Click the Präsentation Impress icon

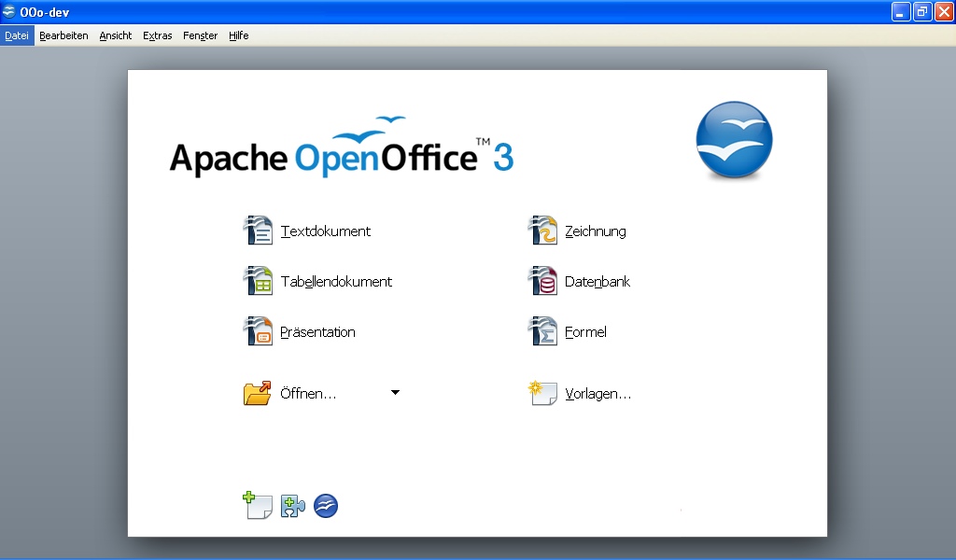click(x=258, y=331)
